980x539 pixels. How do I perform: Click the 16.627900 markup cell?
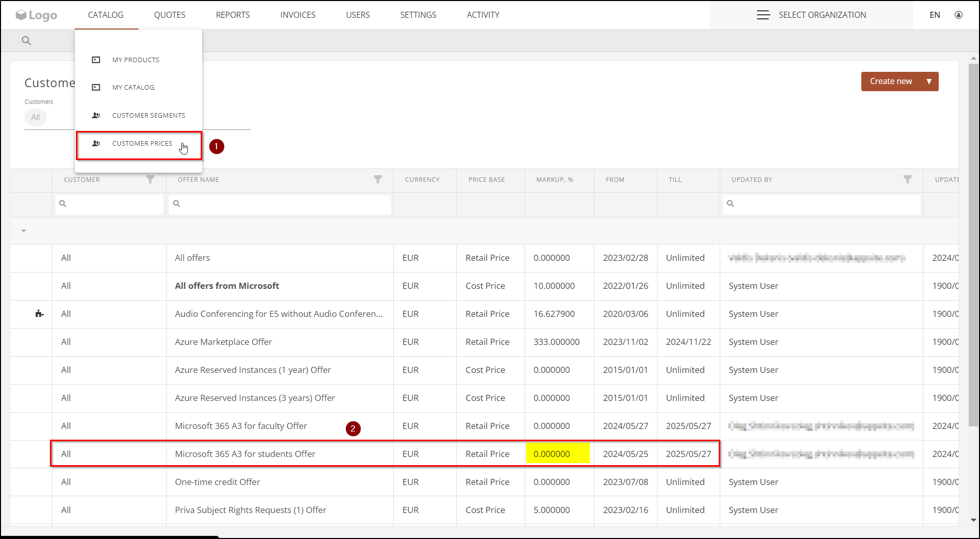pyautogui.click(x=554, y=314)
